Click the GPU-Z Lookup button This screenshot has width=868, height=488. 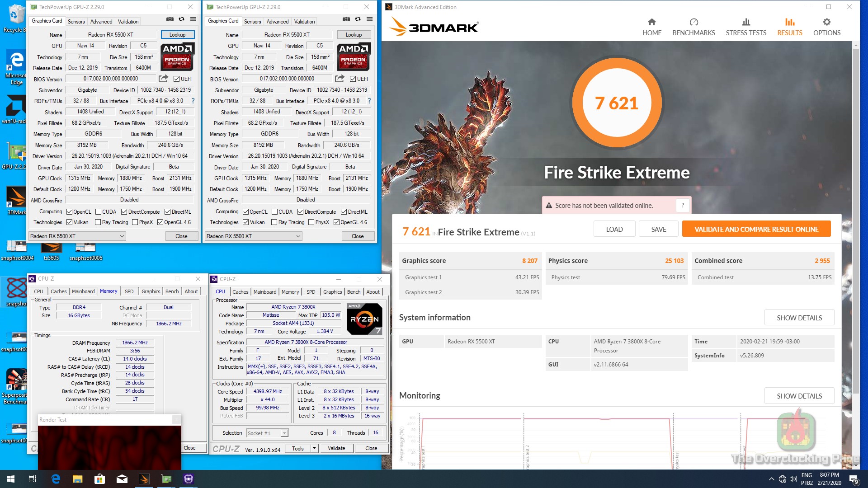click(x=177, y=35)
